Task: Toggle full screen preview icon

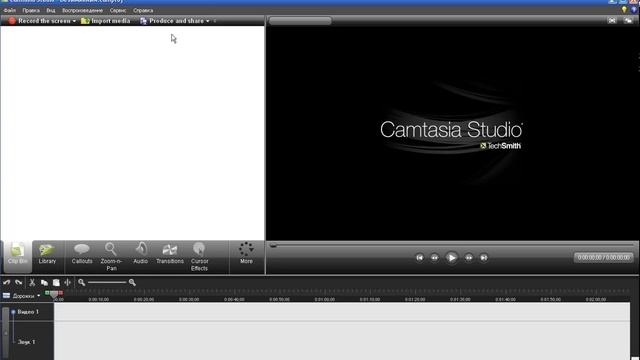Action: tap(612, 21)
